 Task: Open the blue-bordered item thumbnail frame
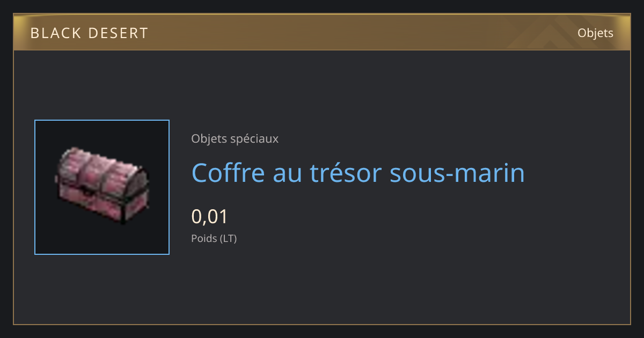[102, 187]
